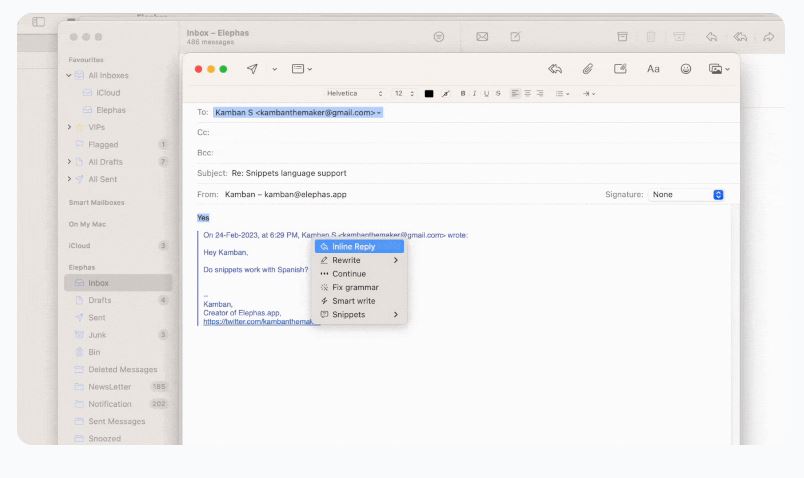Toggle the format bar with Aa icon
The width and height of the screenshot is (804, 478).
point(653,69)
